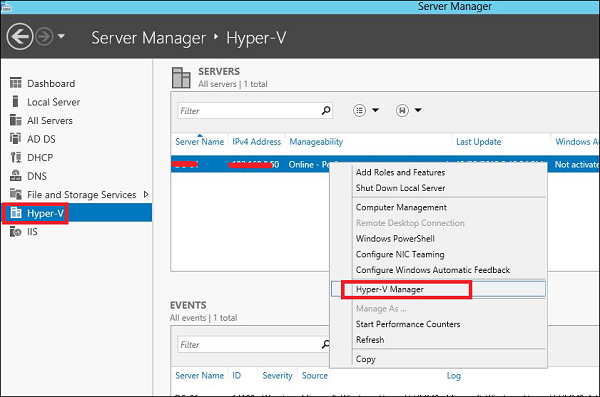The image size is (600, 397).
Task: Click the DNS role icon
Action: coord(16,176)
